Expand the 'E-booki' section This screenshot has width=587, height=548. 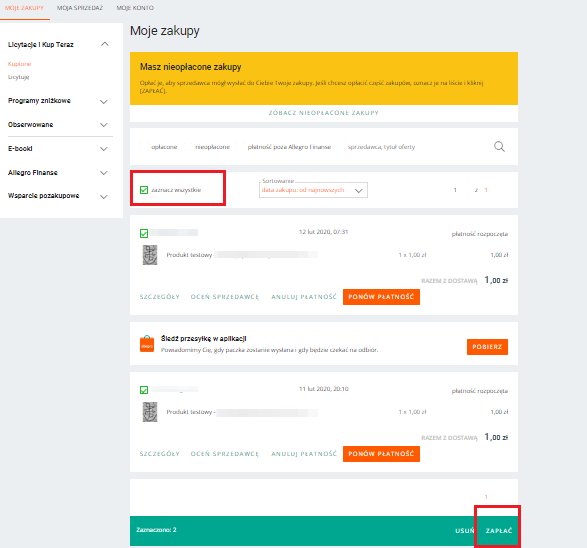(104, 149)
